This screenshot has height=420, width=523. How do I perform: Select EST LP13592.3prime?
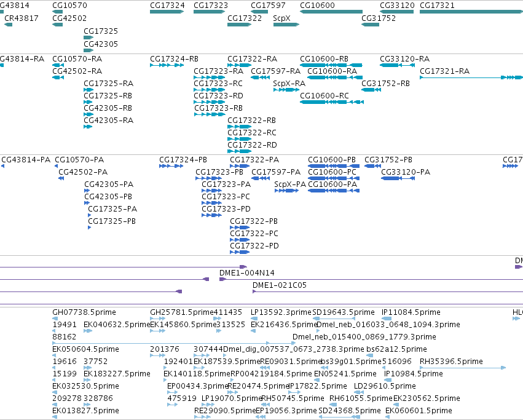(x=253, y=319)
